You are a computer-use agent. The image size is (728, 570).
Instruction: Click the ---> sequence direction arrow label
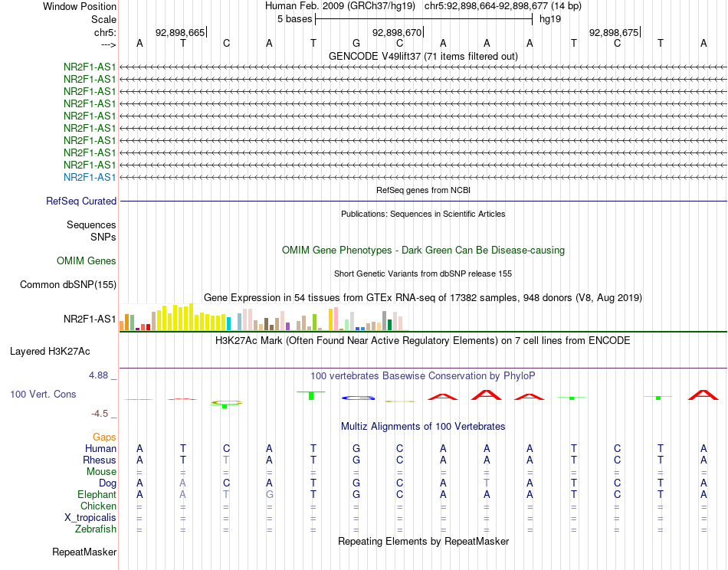109,44
